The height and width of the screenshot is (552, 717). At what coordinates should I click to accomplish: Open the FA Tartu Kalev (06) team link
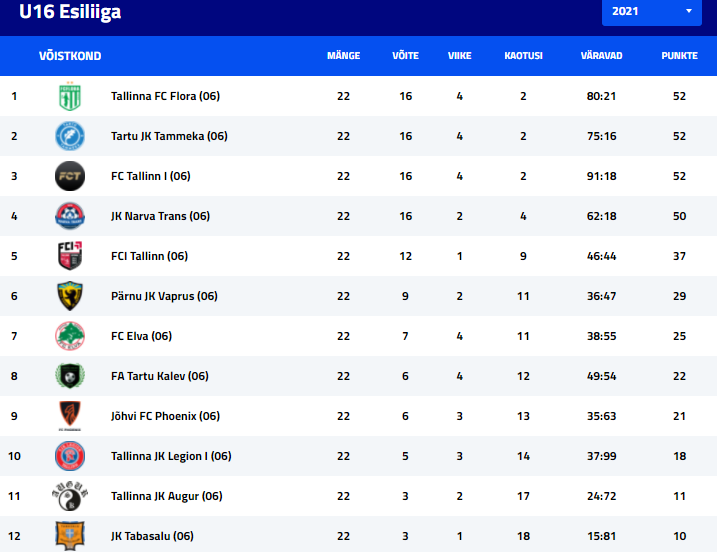point(160,376)
